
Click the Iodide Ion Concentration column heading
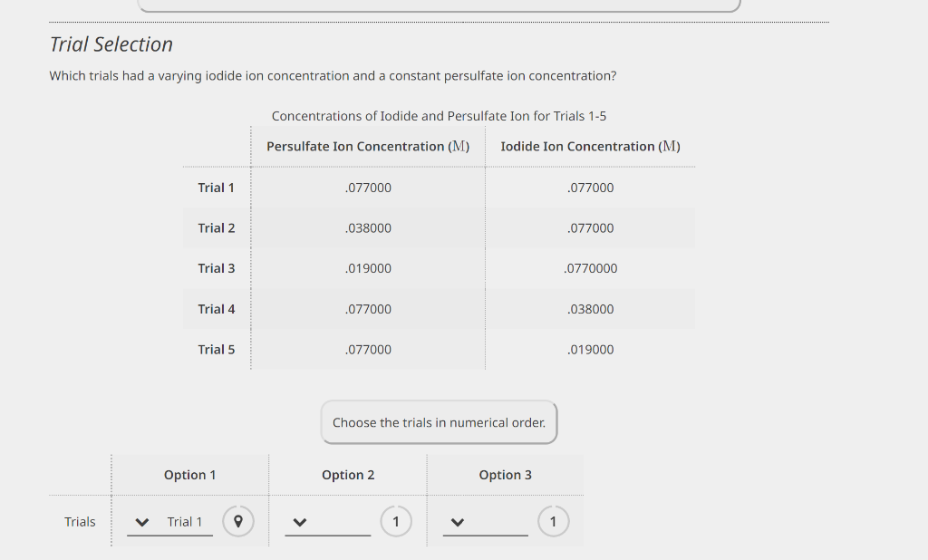(x=591, y=146)
